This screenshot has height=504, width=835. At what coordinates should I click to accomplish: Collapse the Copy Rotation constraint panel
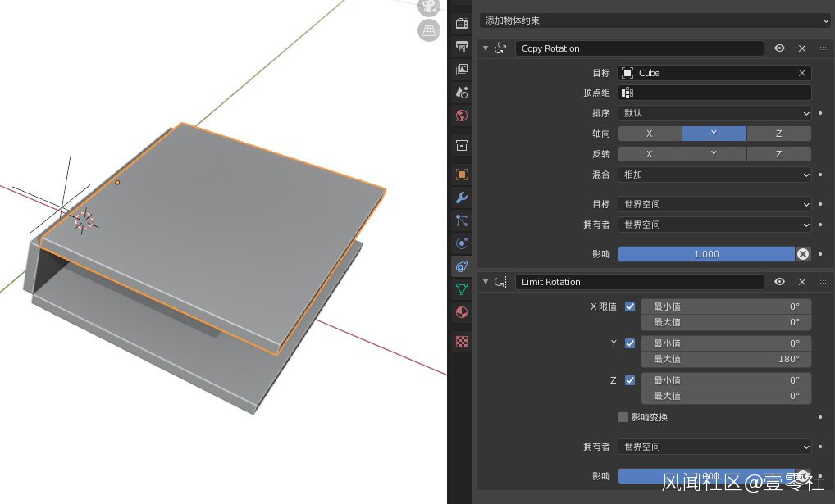pos(486,48)
